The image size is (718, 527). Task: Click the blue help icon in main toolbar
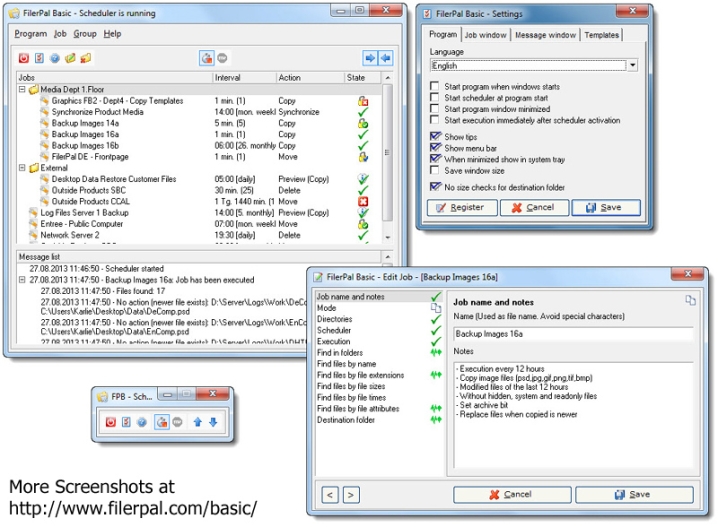click(55, 58)
